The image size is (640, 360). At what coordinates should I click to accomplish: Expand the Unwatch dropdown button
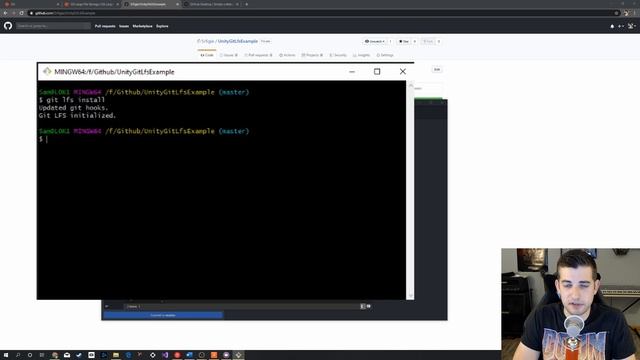375,41
